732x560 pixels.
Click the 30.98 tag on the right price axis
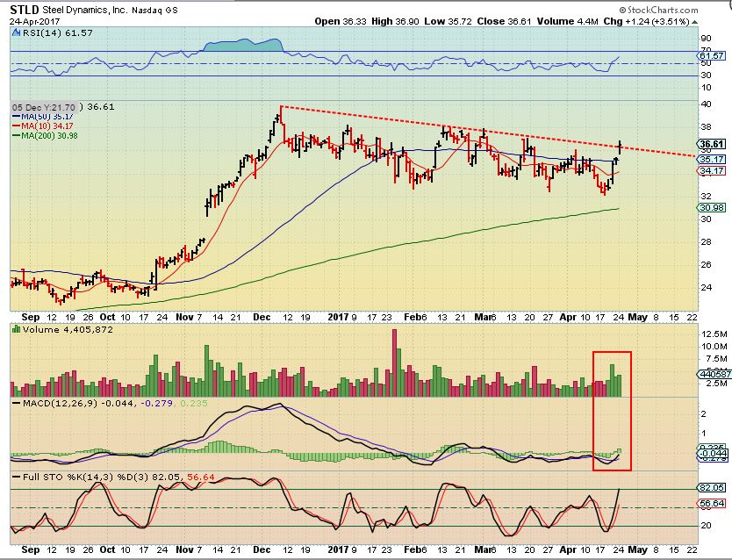[x=712, y=208]
